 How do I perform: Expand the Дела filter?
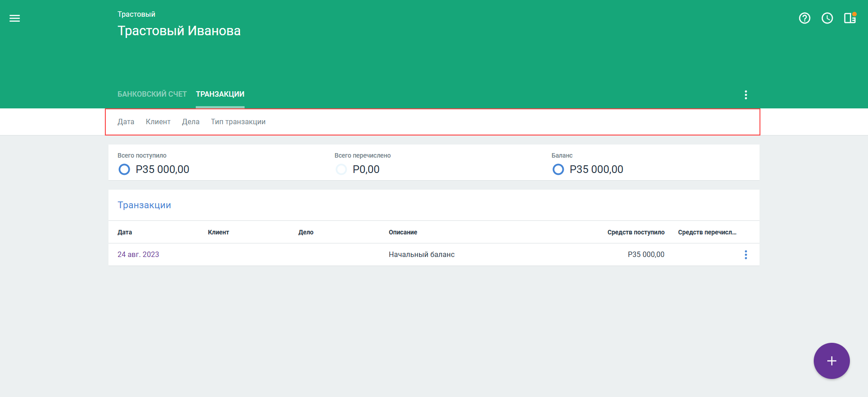tap(190, 122)
